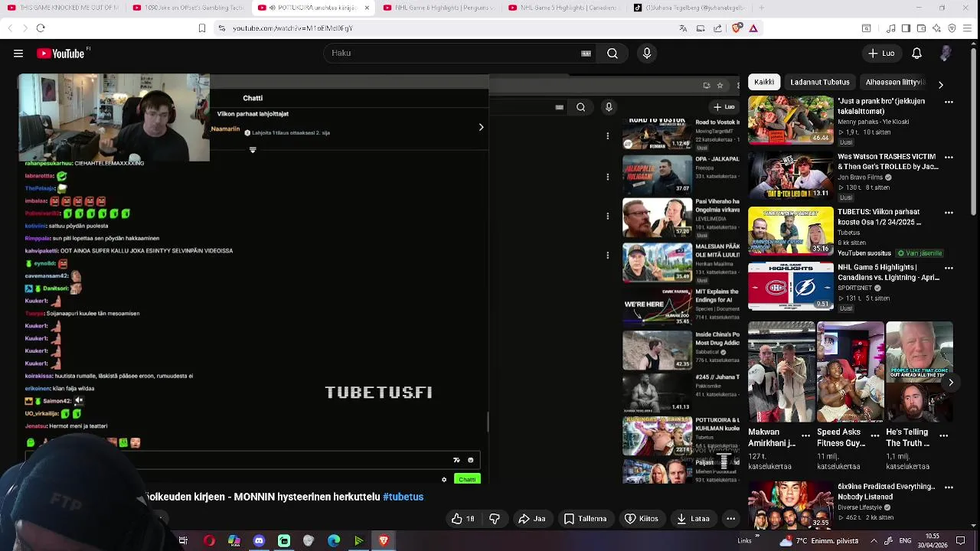Open '6ix9ine Predicted Everything' video title
This screenshot has height=551, width=980.
point(886,491)
